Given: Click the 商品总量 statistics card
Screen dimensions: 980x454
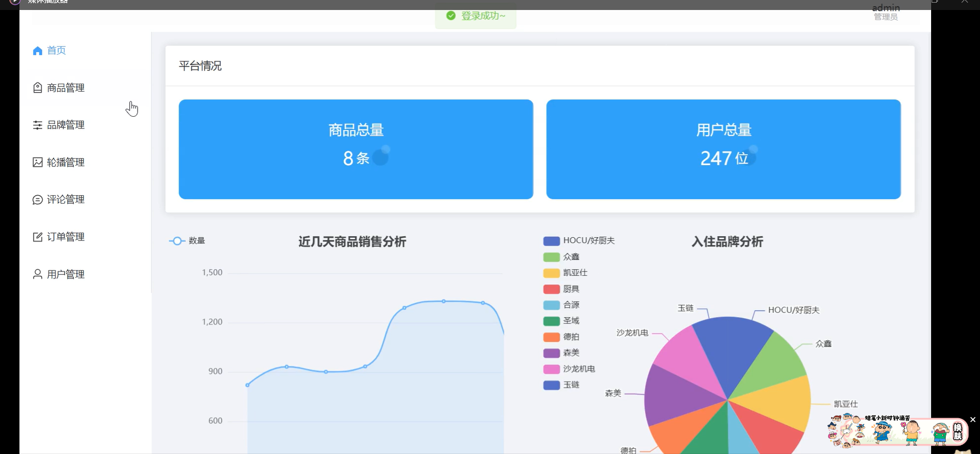Looking at the screenshot, I should 356,149.
